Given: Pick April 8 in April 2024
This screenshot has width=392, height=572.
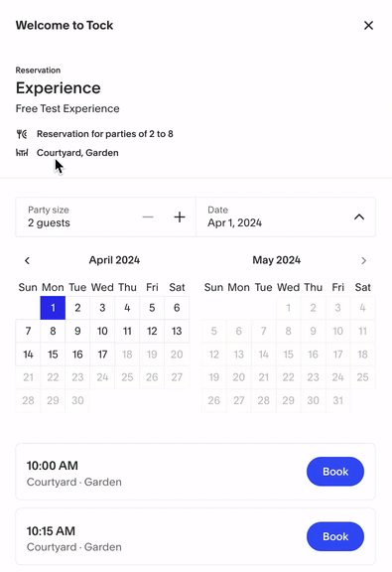Looking at the screenshot, I should (53, 331).
